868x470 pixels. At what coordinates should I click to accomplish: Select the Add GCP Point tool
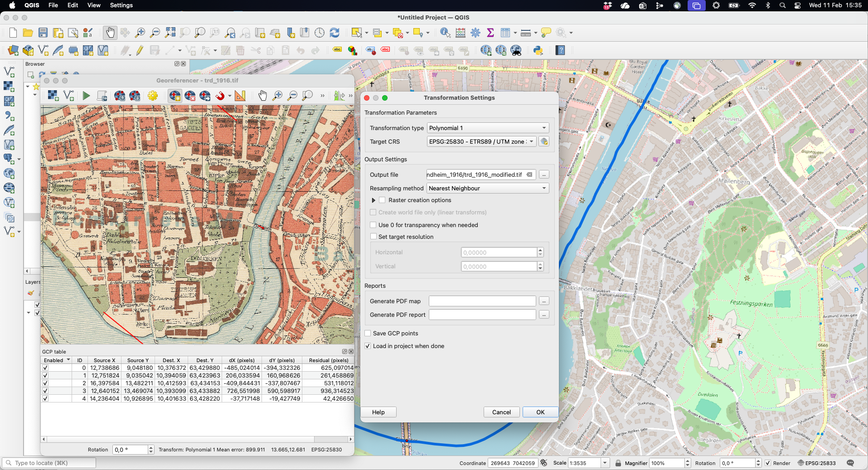[x=175, y=96]
